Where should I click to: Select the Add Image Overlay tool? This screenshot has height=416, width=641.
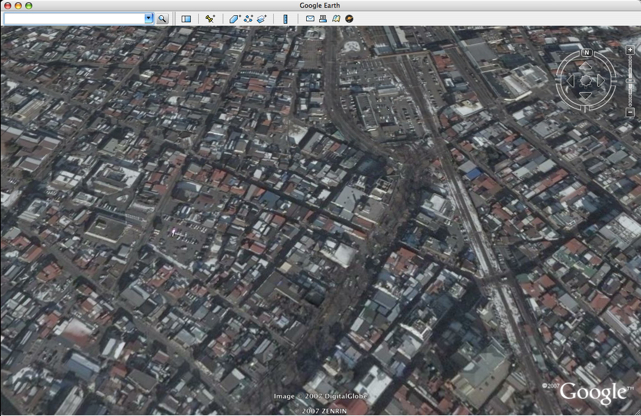262,19
